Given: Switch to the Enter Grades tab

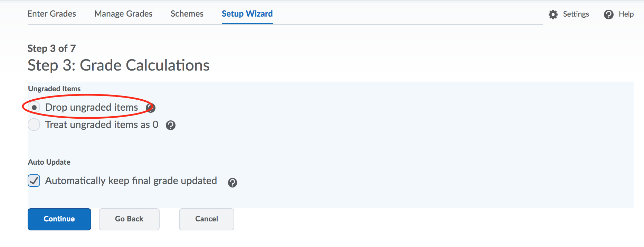Looking at the screenshot, I should 52,14.
